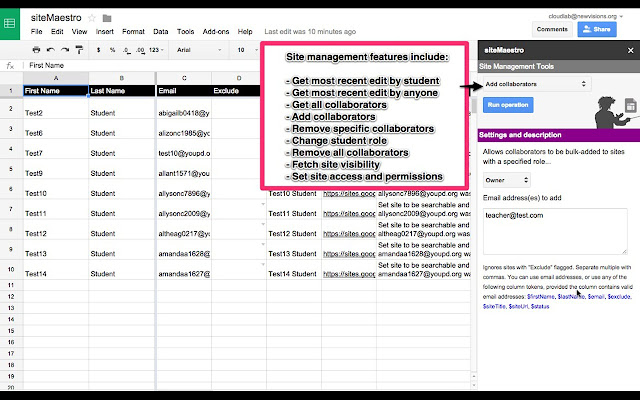Select column D header
The height and width of the screenshot is (400, 640).
point(239,78)
